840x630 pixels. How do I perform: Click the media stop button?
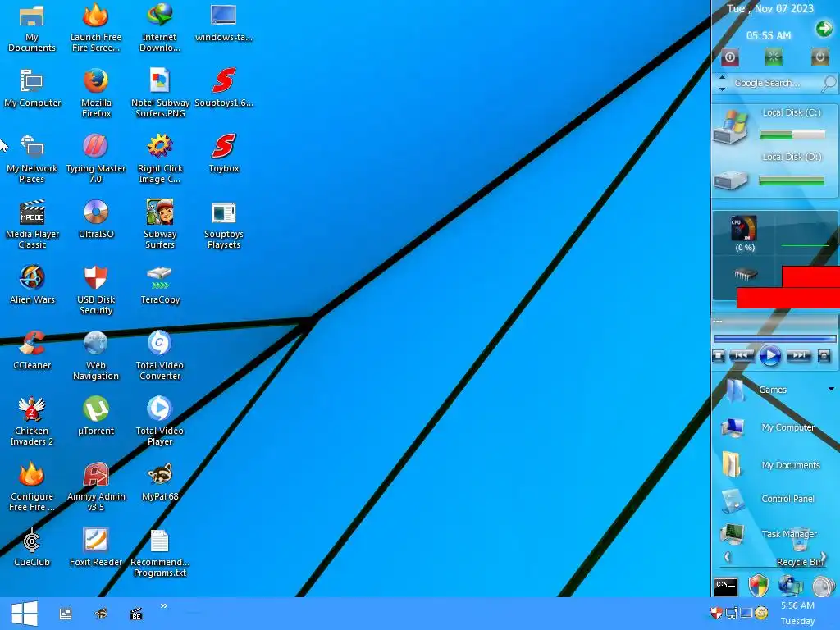pyautogui.click(x=719, y=356)
